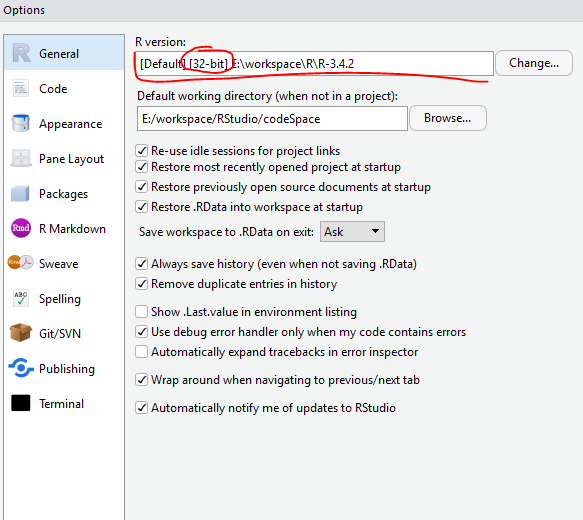583x520 pixels.
Task: Toggle Always save history checkbox
Action: [142, 264]
